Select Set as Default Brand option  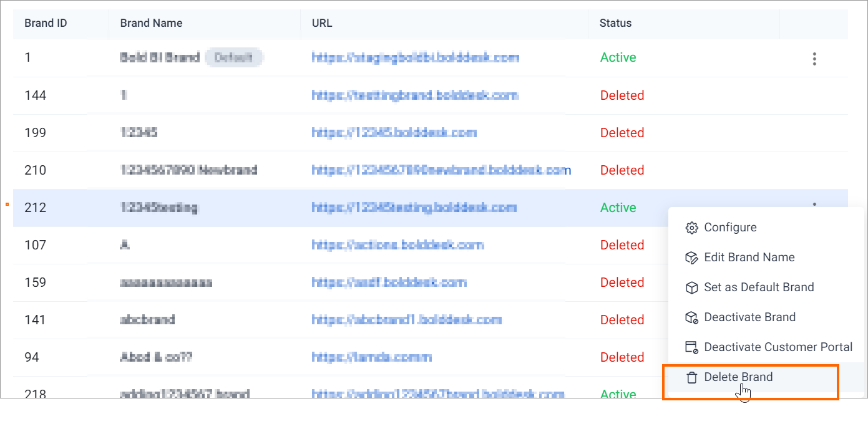click(x=766, y=287)
